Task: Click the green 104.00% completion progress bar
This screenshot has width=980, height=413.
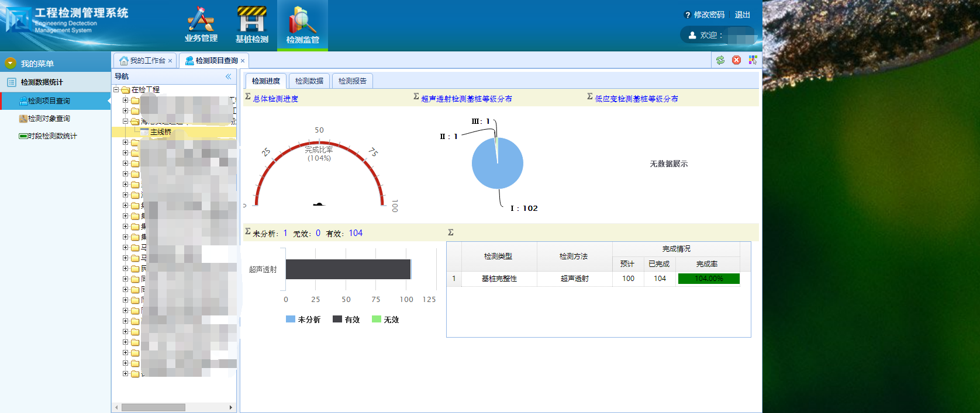Action: 709,279
